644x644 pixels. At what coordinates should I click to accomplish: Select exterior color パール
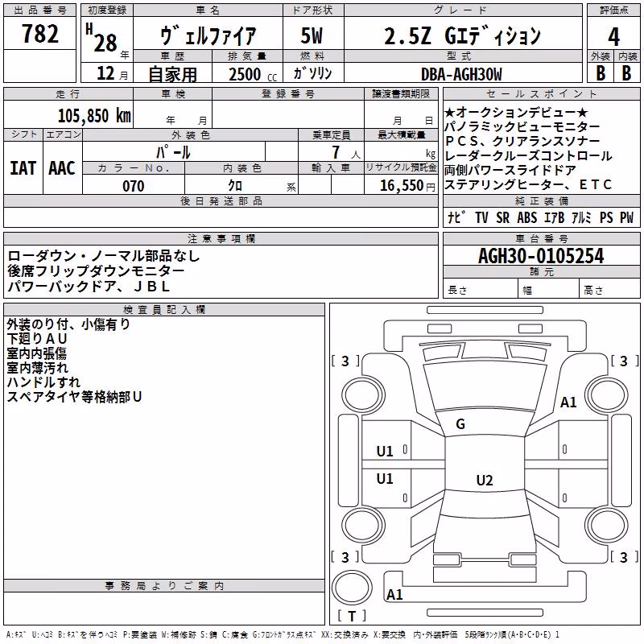point(173,152)
